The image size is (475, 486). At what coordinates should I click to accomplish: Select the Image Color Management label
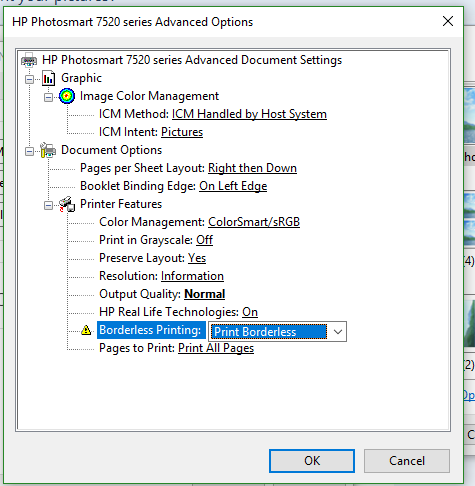[149, 96]
